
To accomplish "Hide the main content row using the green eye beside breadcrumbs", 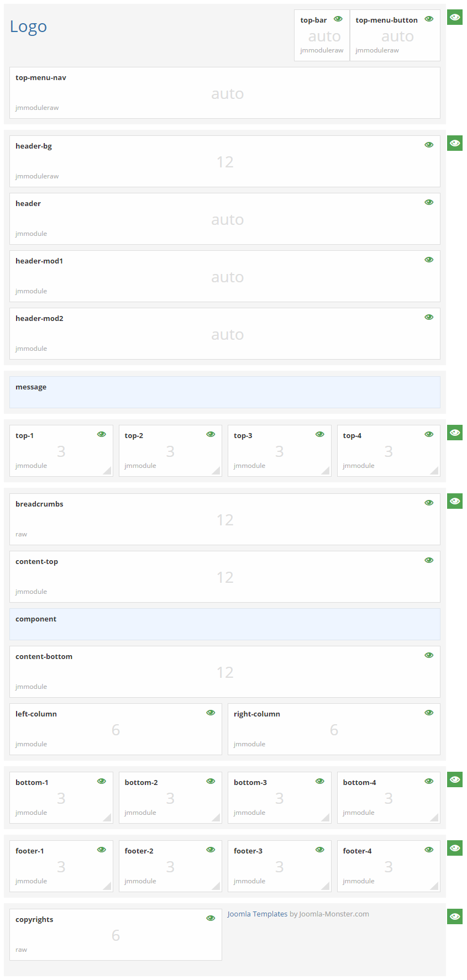I will pos(454,501).
